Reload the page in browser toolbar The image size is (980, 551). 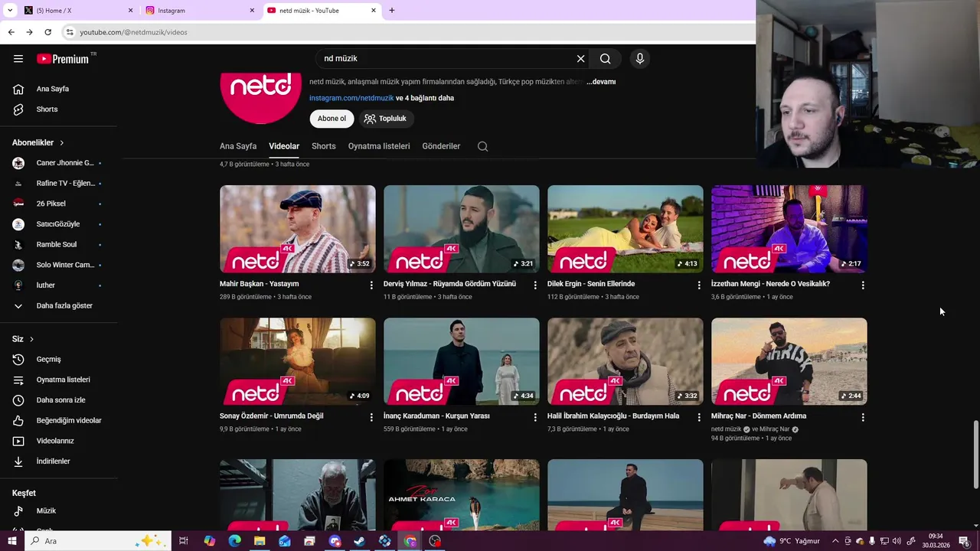[47, 32]
